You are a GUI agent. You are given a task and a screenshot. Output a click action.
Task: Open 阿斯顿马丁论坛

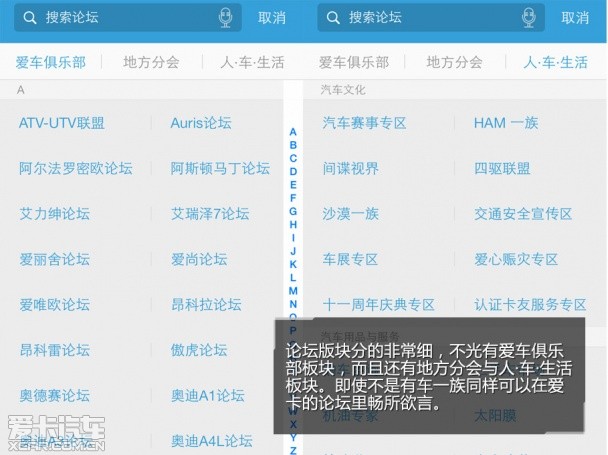(x=220, y=169)
